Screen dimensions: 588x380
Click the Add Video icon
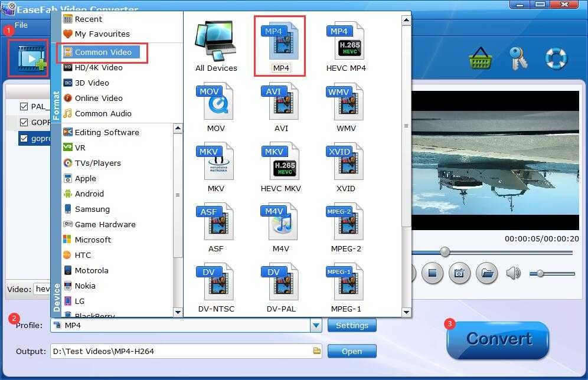click(29, 58)
